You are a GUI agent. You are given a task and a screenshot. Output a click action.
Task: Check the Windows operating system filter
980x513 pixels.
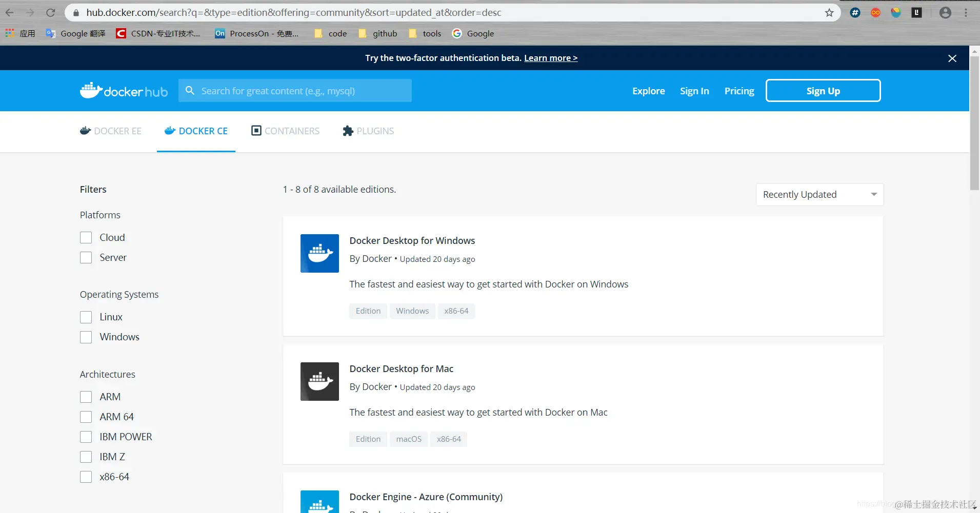[x=86, y=337]
